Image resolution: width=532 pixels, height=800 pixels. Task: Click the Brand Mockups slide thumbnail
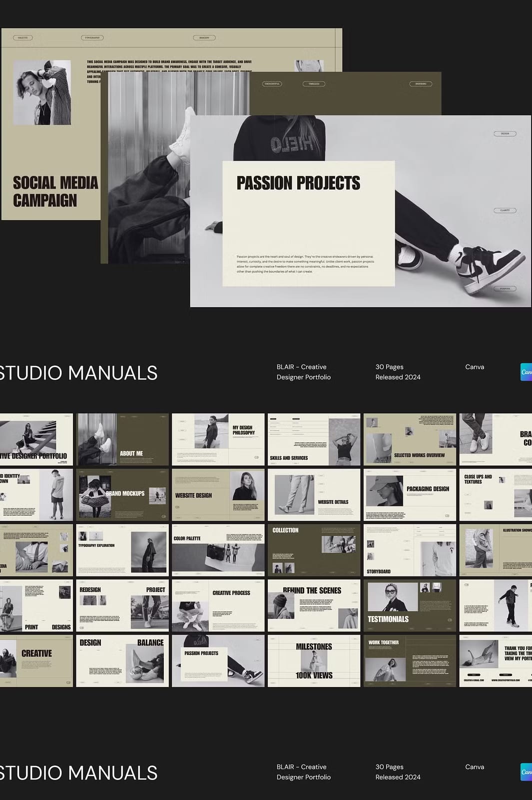122,494
